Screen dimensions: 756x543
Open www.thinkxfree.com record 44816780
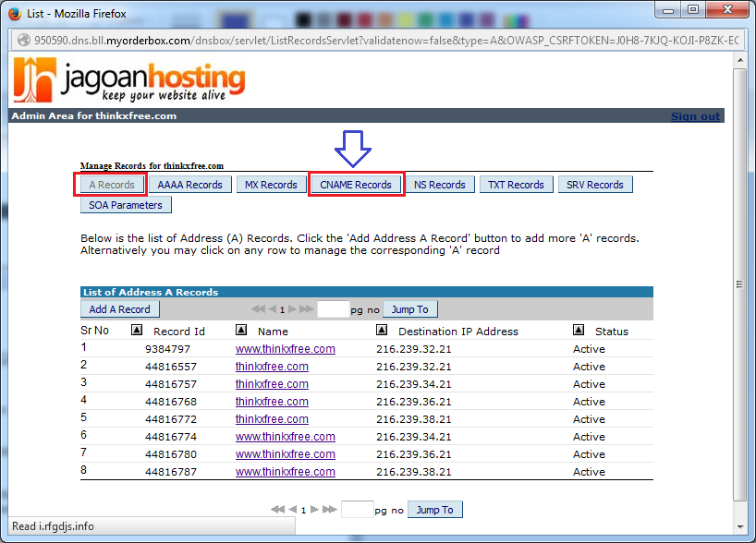pyautogui.click(x=286, y=454)
